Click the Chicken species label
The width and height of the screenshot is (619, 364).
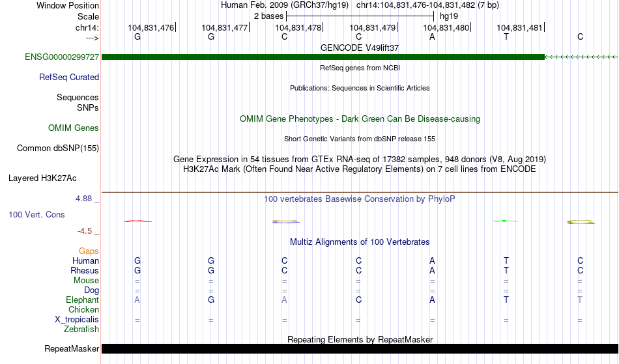click(83, 309)
